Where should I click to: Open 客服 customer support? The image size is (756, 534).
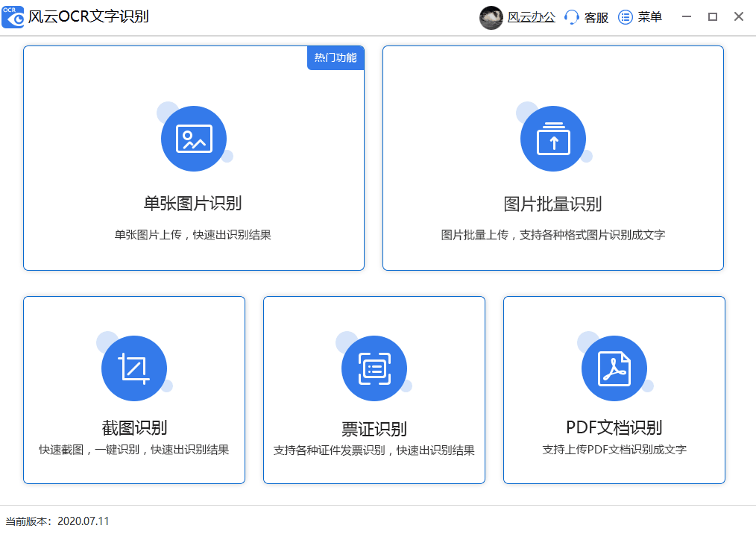[x=596, y=17]
